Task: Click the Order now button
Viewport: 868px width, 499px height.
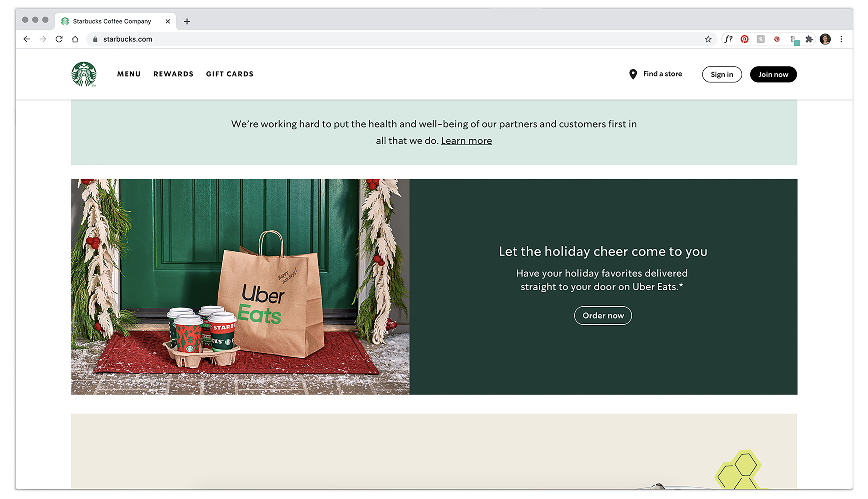Action: (x=603, y=315)
